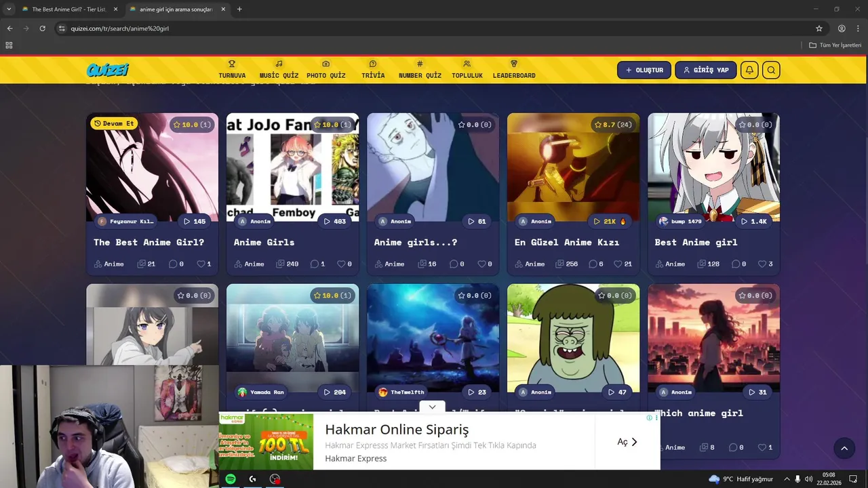The height and width of the screenshot is (488, 868).
Task: Click Yamada Ran author avatar
Action: pos(243,392)
